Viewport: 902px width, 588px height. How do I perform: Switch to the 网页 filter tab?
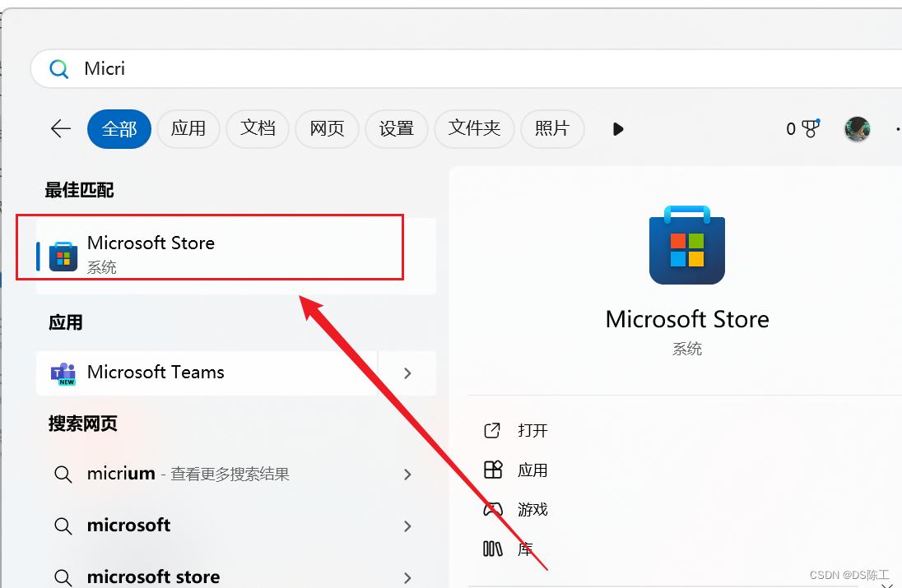327,129
